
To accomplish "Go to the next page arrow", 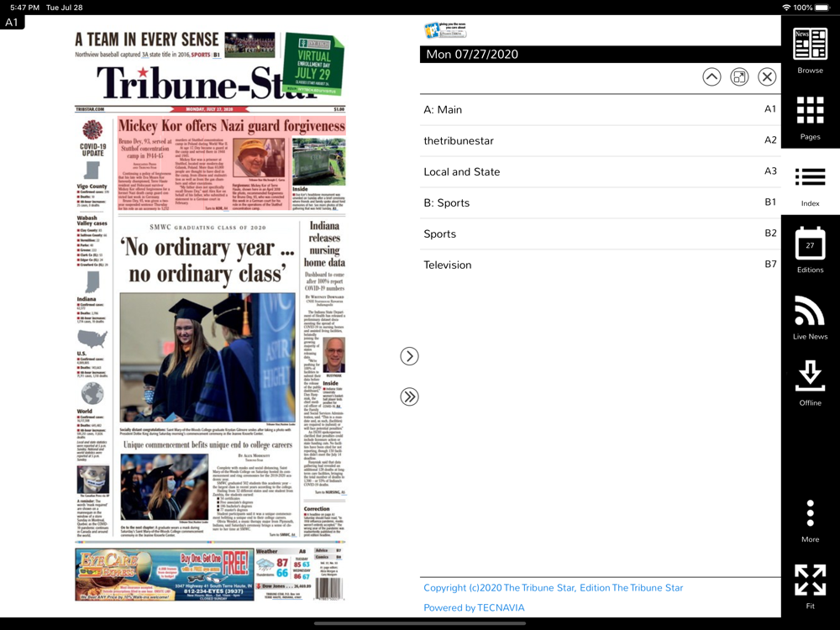I will pos(409,356).
